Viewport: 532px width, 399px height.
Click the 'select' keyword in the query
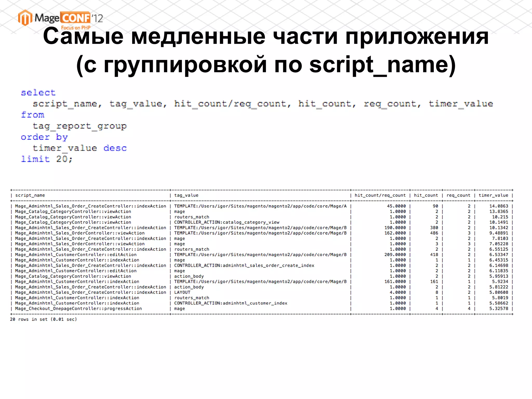click(x=38, y=92)
